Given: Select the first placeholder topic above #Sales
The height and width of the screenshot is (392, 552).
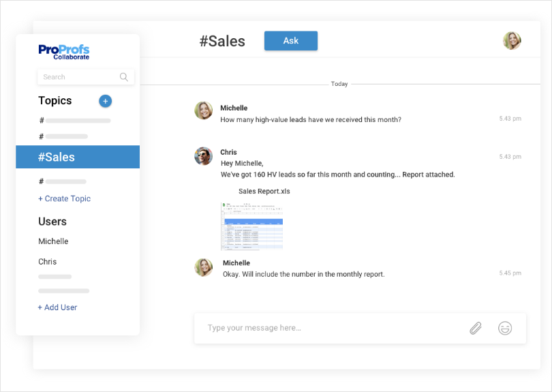Looking at the screenshot, I should coord(75,121).
